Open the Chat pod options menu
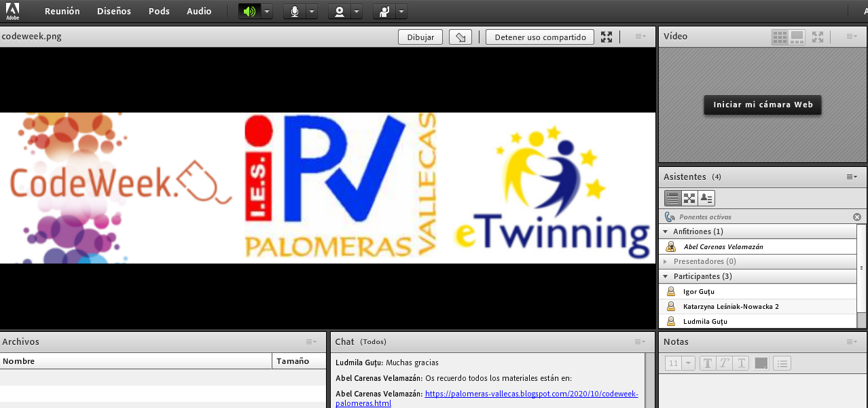The width and height of the screenshot is (868, 408). 640,342
